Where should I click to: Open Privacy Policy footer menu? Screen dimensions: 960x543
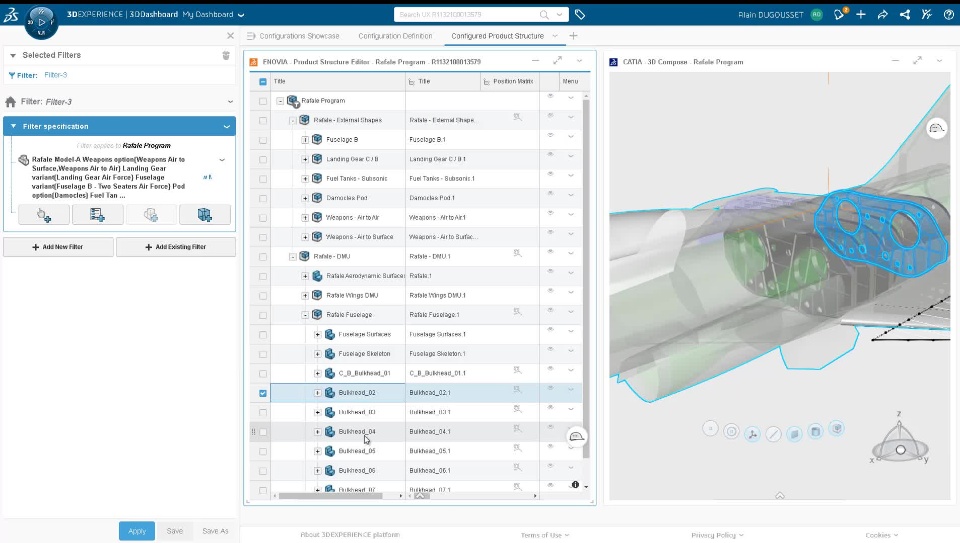click(x=717, y=535)
